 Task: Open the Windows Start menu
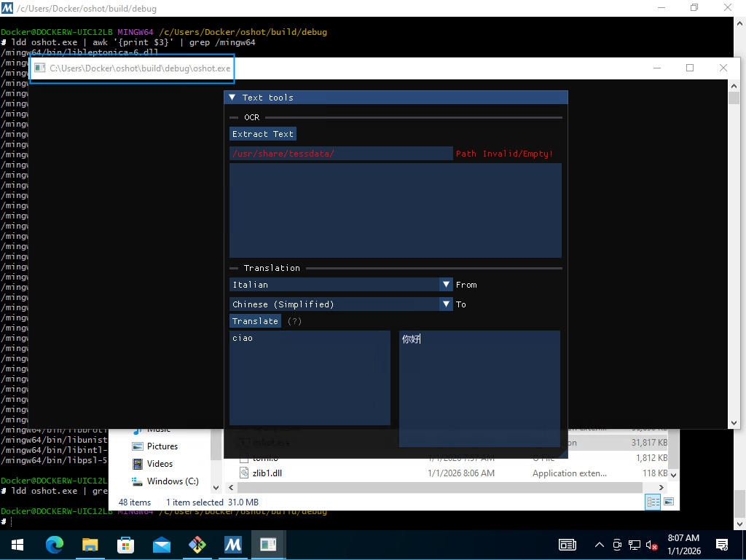point(17,544)
